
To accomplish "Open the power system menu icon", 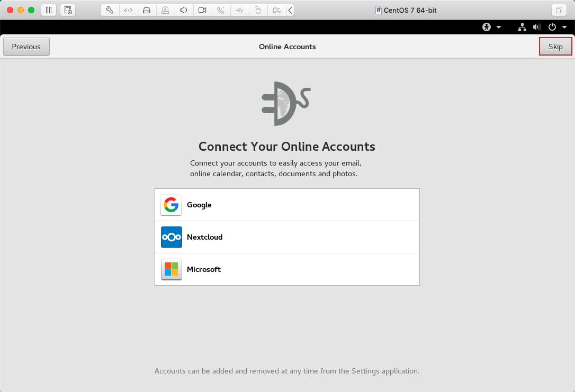I will [x=552, y=27].
